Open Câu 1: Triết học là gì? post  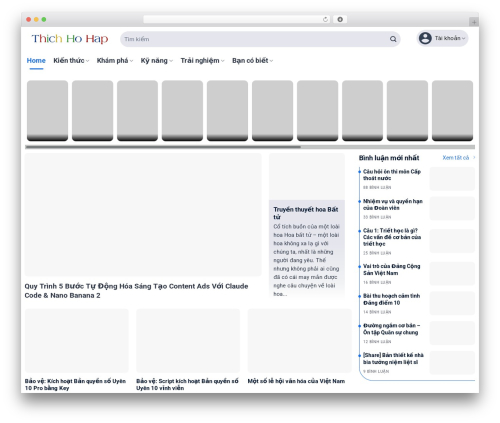[x=392, y=237]
